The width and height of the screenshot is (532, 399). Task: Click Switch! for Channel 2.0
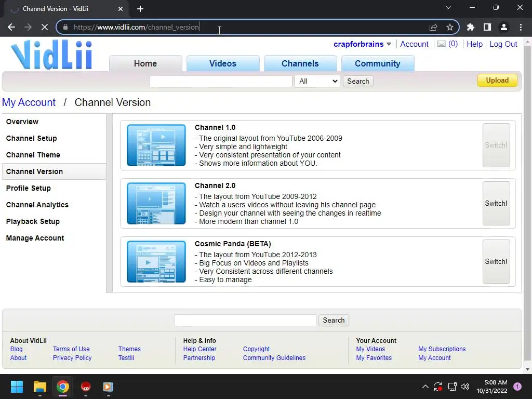pyautogui.click(x=496, y=203)
